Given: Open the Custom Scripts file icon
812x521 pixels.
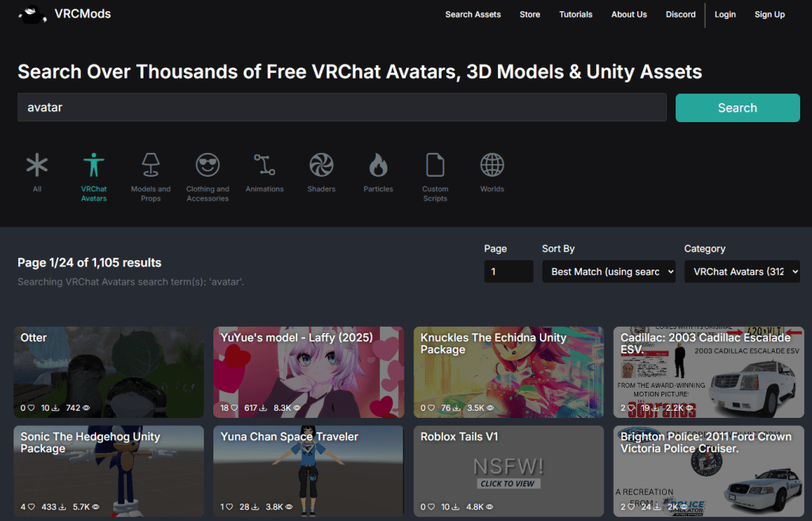Looking at the screenshot, I should point(435,166).
